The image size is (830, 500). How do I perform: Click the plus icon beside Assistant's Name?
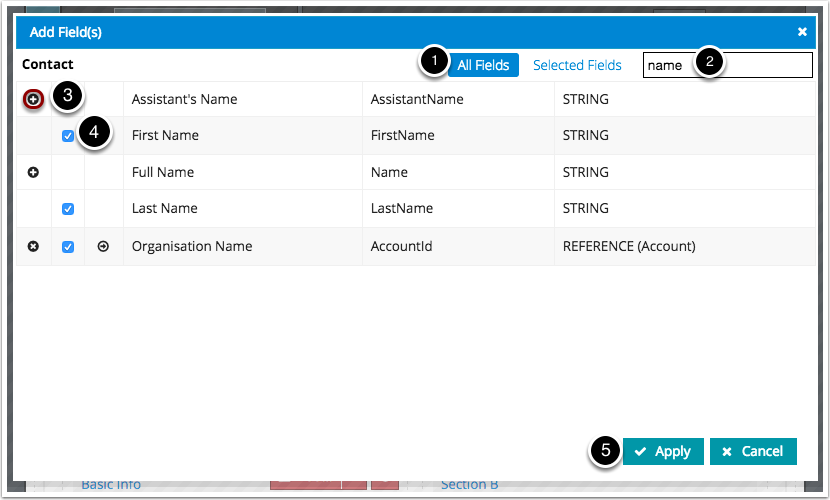tap(33, 99)
